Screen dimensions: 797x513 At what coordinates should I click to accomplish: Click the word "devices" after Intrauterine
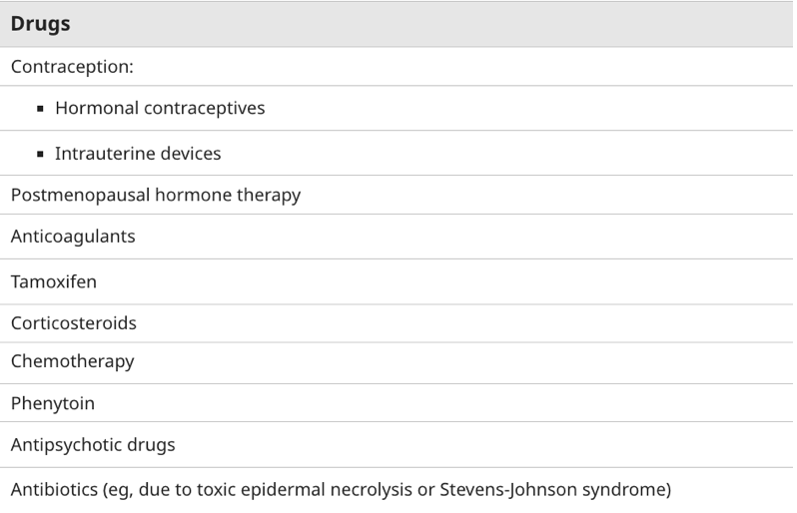(189, 154)
